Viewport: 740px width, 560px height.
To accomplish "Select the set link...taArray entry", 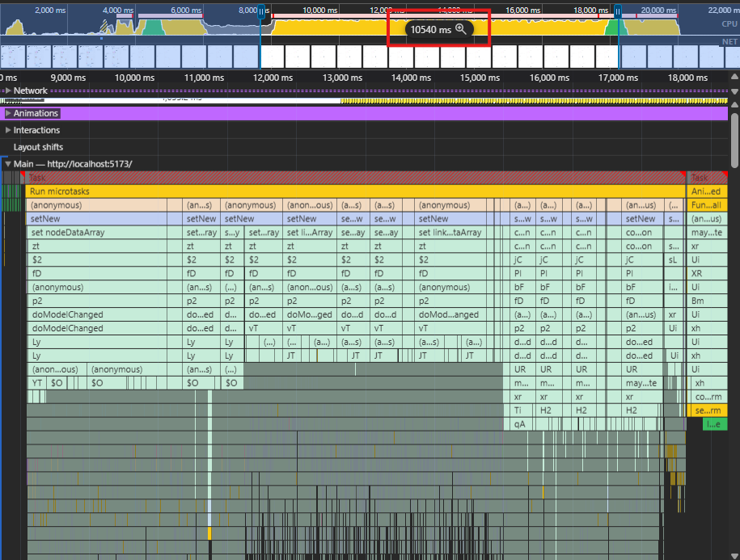I will pyautogui.click(x=450, y=233).
